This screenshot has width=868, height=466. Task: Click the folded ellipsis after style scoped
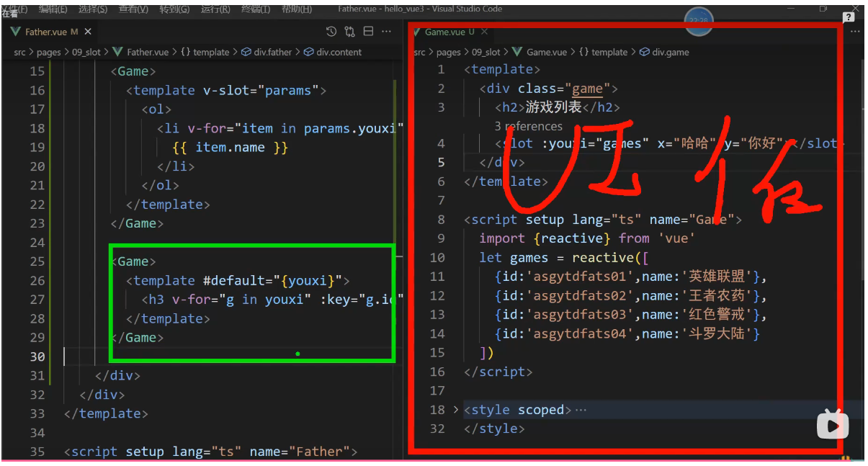(x=581, y=410)
